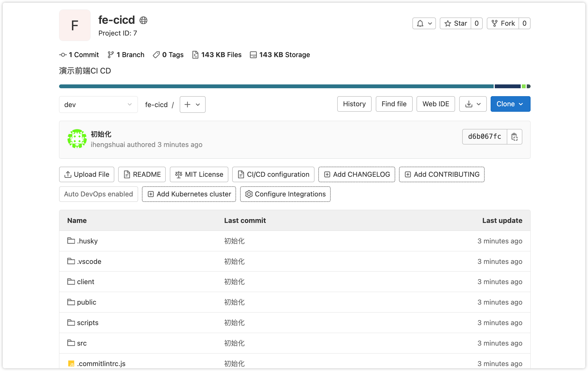This screenshot has width=588, height=371.
Task: Open Configure Integrations
Action: pyautogui.click(x=285, y=194)
